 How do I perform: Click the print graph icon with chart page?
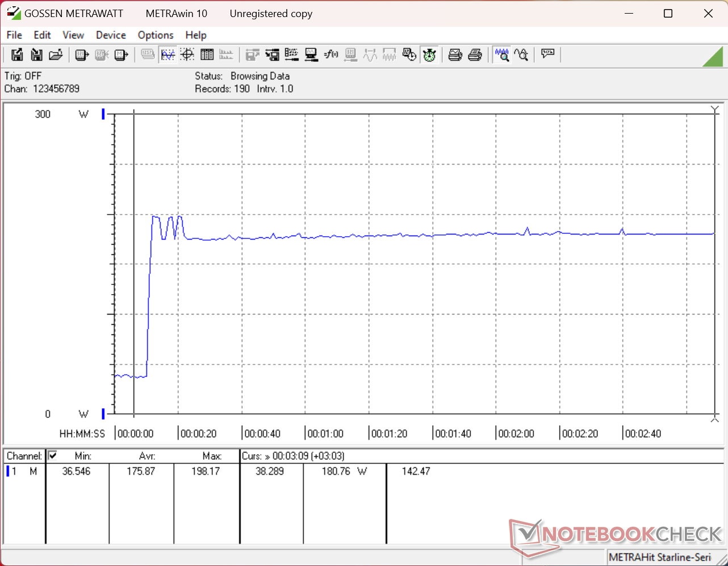click(455, 54)
